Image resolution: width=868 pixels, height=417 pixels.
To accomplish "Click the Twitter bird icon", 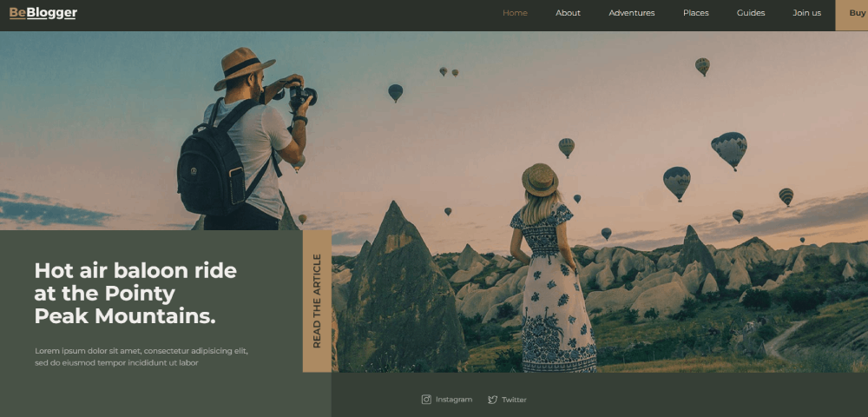I will click(x=493, y=400).
